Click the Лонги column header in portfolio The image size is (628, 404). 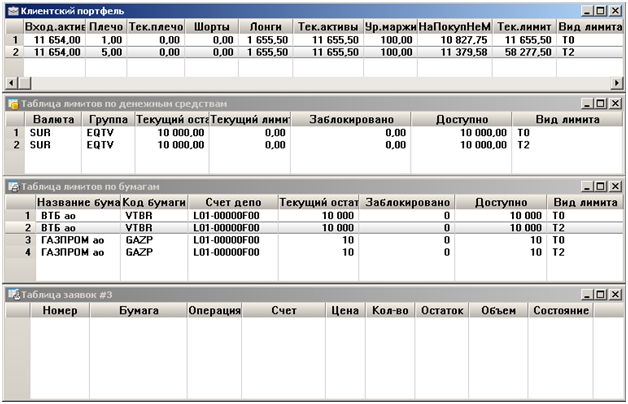[265, 24]
